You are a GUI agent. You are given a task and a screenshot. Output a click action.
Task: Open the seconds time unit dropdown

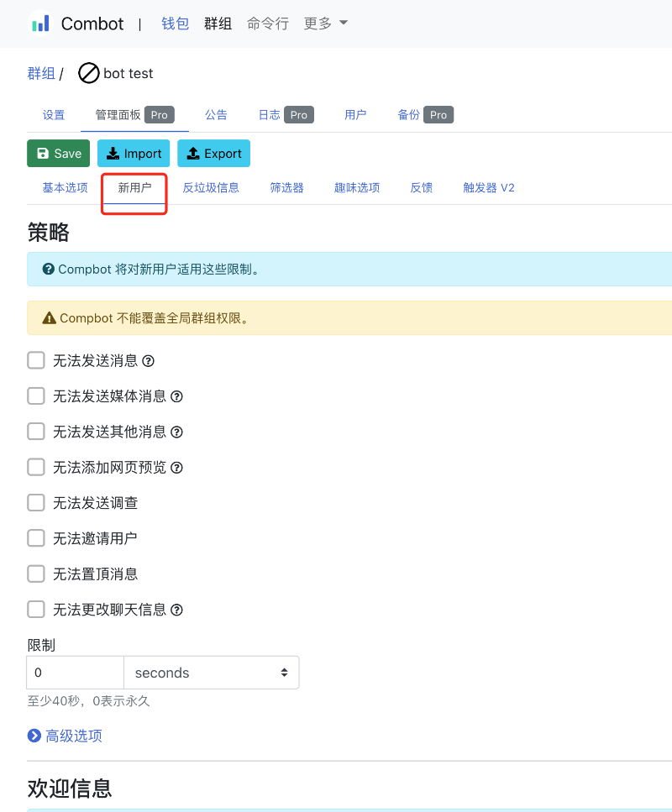pos(211,673)
